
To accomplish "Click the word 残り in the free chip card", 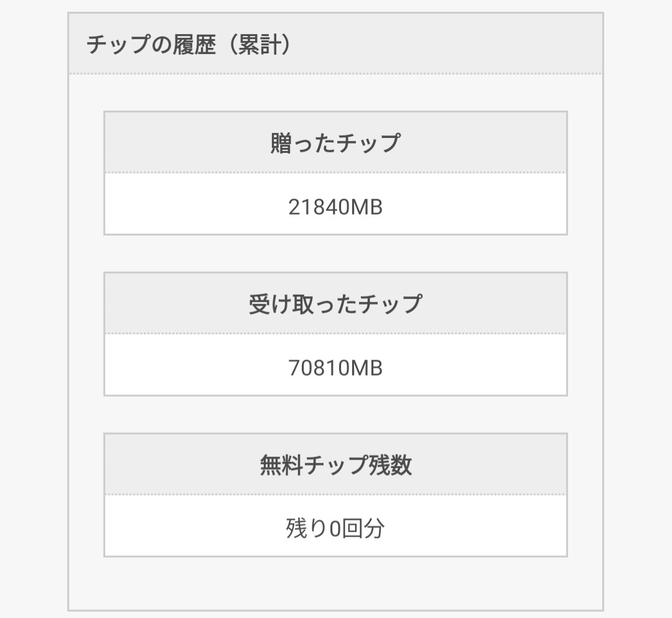I will (x=306, y=528).
